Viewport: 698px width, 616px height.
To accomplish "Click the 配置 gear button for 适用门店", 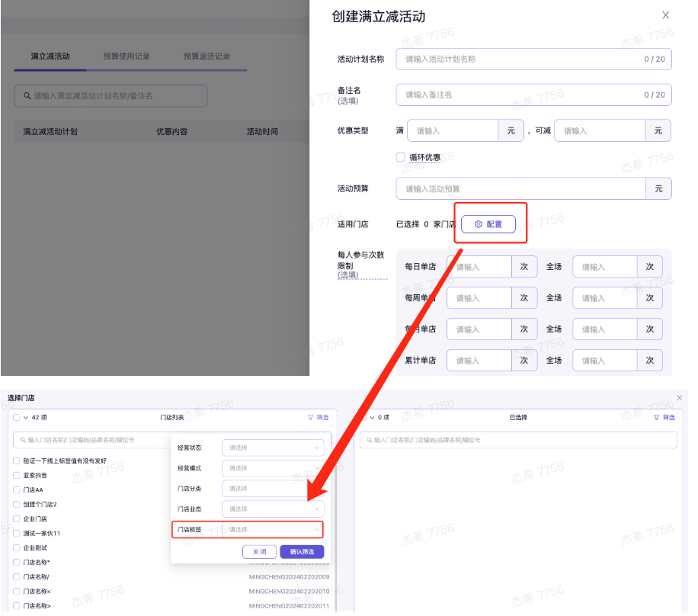I will click(488, 224).
